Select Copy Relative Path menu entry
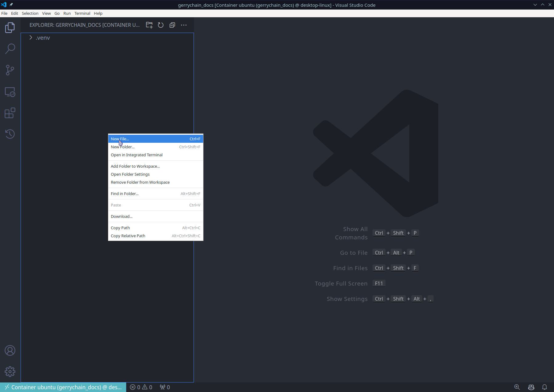 [128, 236]
